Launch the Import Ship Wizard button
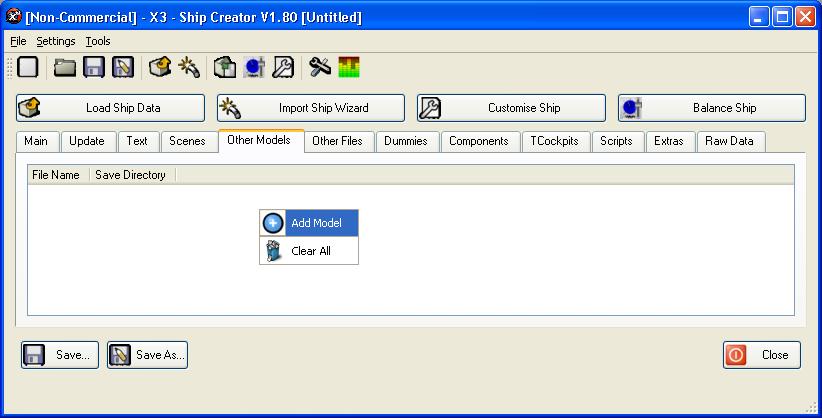 pos(311,108)
